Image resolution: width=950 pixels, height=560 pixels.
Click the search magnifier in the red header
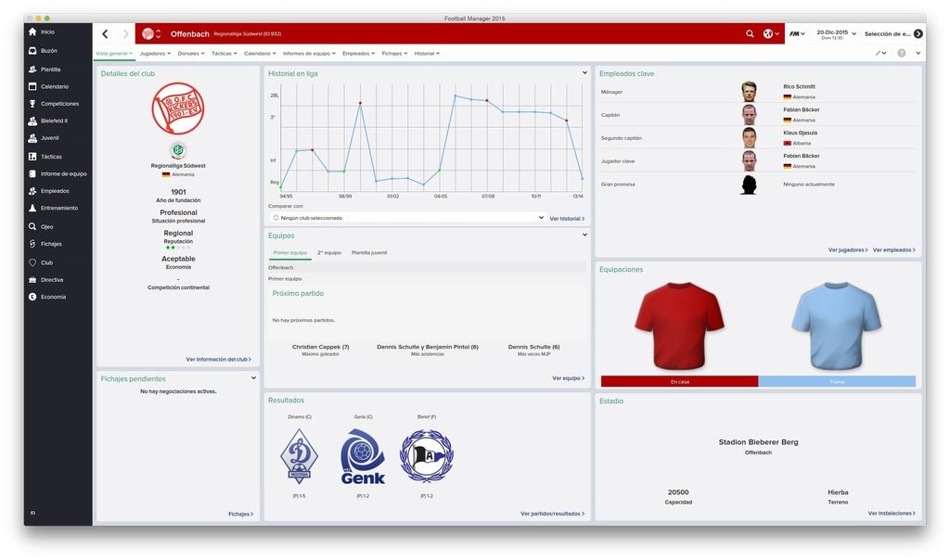tap(750, 34)
